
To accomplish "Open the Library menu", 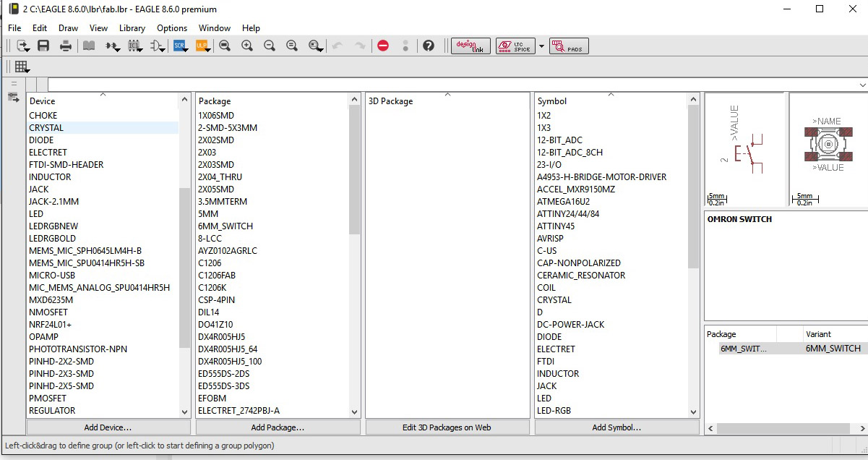I will tap(132, 28).
